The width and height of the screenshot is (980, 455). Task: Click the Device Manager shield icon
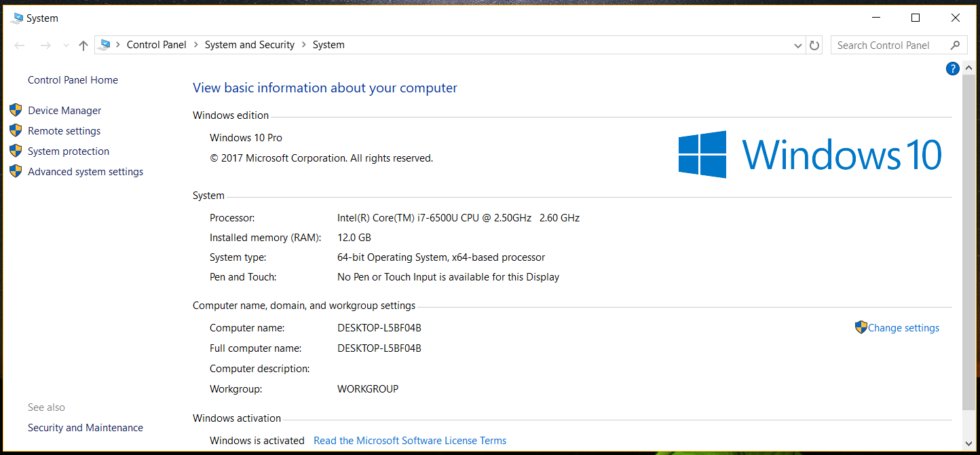tap(16, 110)
